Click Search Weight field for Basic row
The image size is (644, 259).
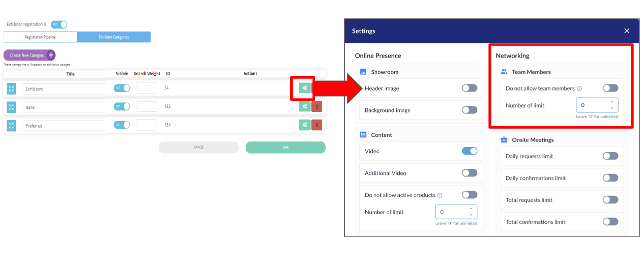[147, 106]
